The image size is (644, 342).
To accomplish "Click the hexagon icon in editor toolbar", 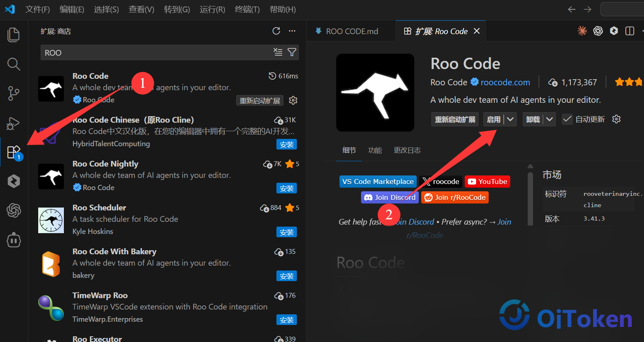I will (614, 31).
